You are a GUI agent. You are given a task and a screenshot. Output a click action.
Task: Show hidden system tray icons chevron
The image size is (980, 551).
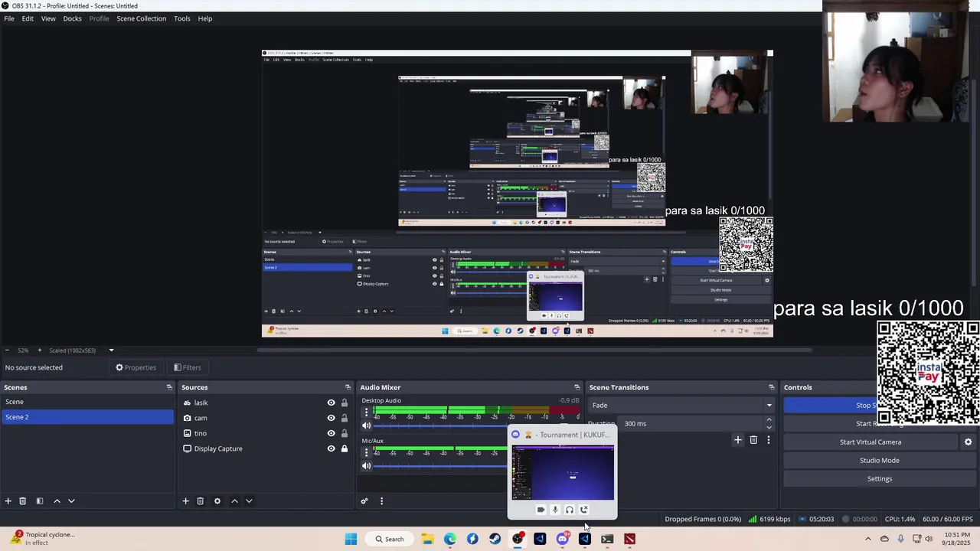867,539
